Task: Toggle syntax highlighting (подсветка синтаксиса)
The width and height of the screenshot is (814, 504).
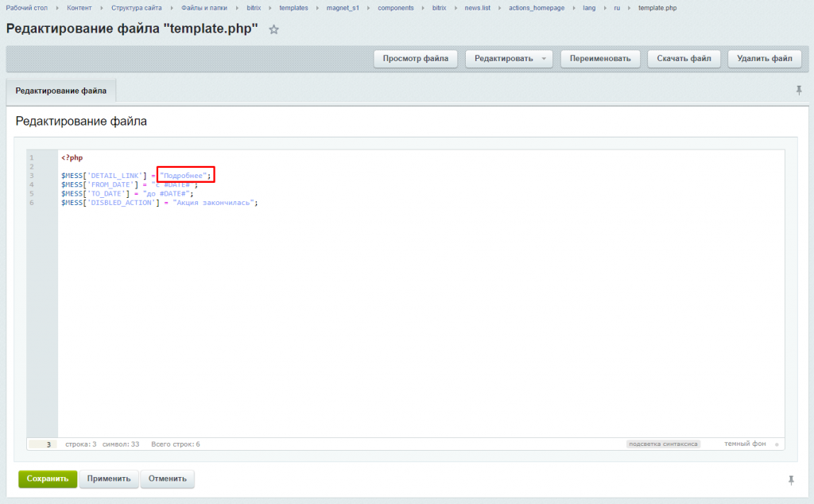Action: coord(663,444)
